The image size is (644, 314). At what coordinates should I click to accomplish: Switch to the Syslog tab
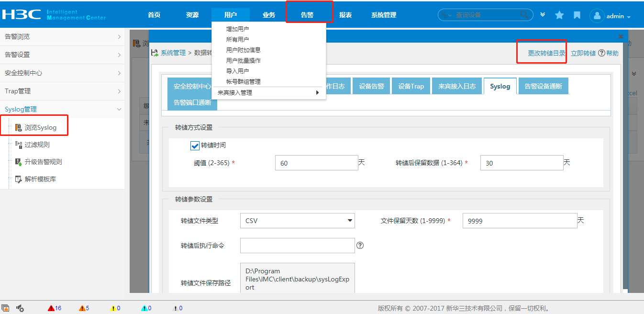tap(500, 86)
